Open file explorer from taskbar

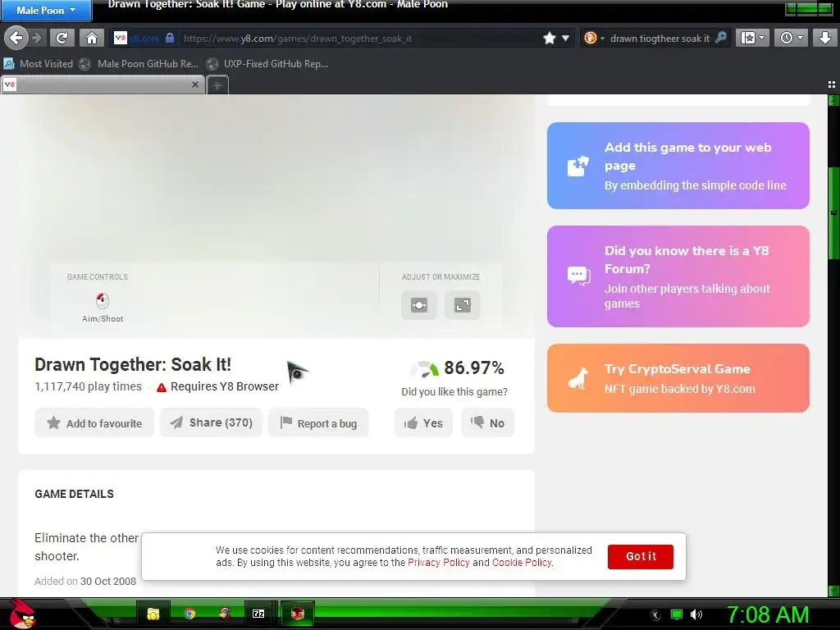pyautogui.click(x=153, y=614)
